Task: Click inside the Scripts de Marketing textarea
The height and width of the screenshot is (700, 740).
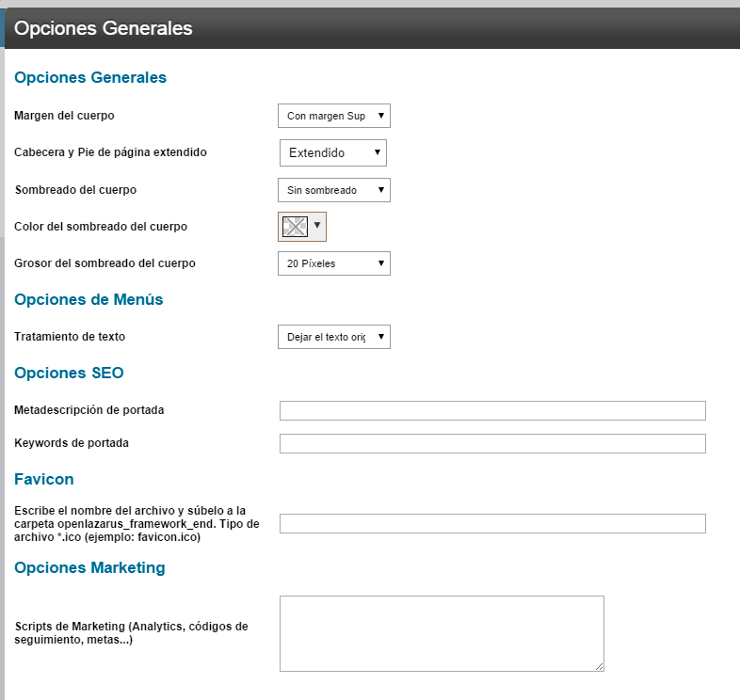Action: [x=442, y=633]
